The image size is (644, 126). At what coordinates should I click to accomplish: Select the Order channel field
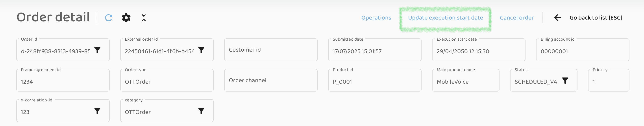click(271, 80)
